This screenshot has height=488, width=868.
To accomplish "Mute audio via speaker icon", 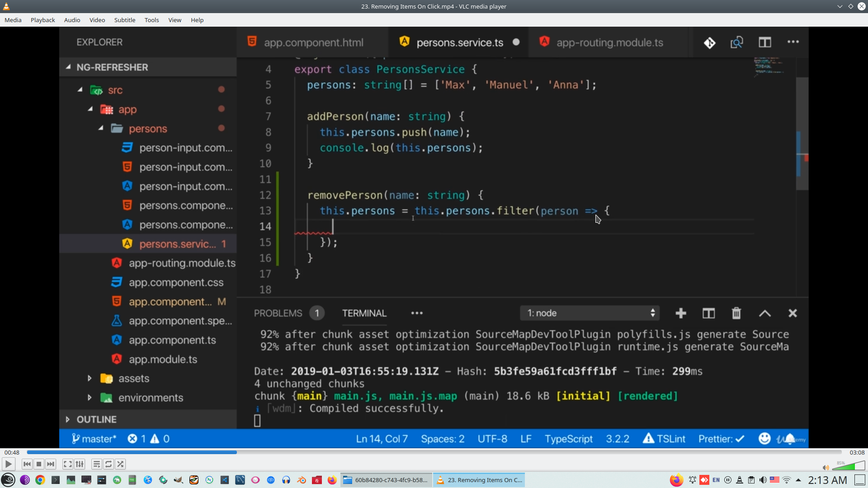I will [826, 468].
